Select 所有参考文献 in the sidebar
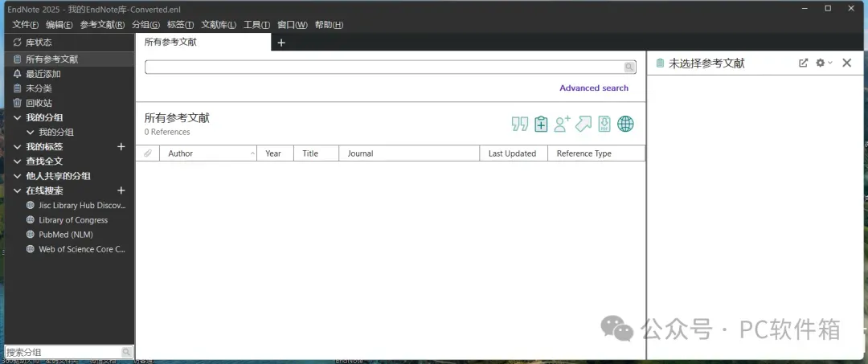Screen dimensions: 868x364 [68, 59]
